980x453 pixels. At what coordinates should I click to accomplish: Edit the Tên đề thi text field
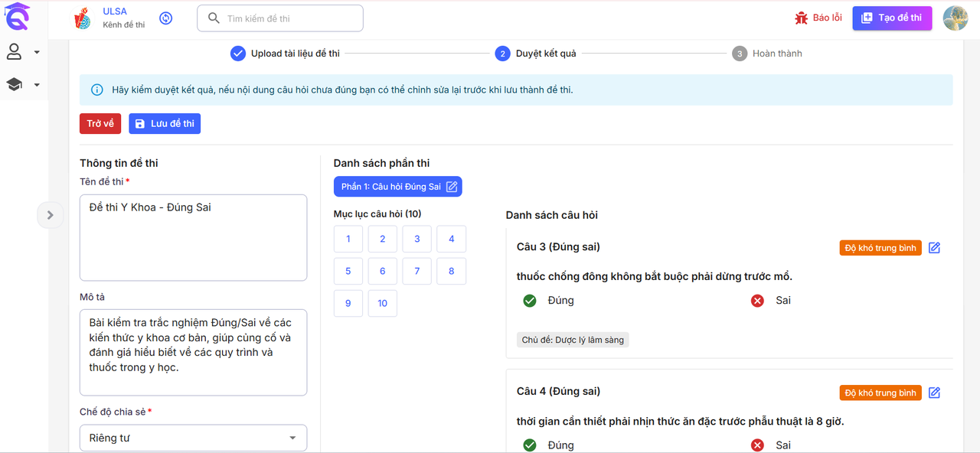pos(193,237)
